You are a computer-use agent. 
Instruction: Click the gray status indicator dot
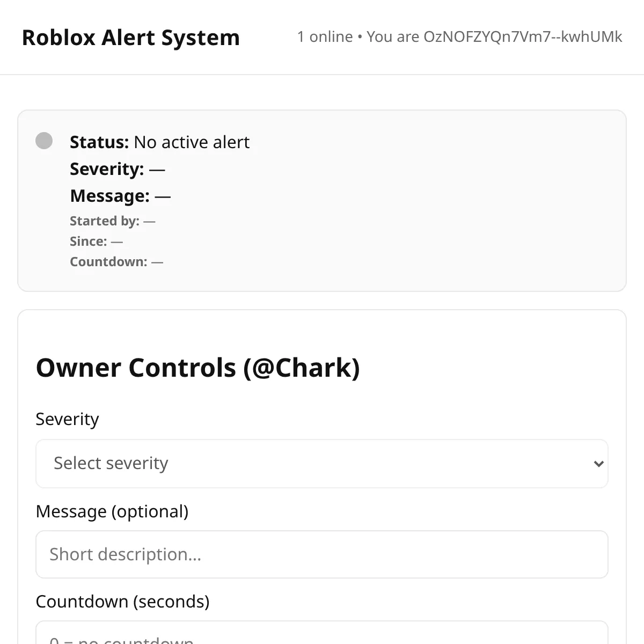(x=44, y=141)
